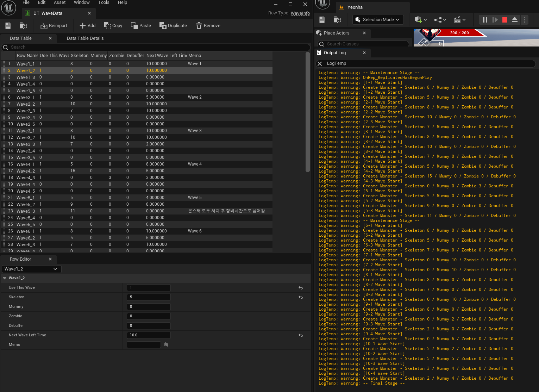
Task: Reset Next Wave Left Time to default
Action: 301,335
